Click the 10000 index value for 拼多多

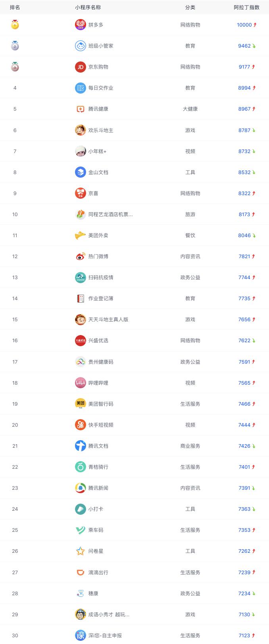pyautogui.click(x=244, y=25)
